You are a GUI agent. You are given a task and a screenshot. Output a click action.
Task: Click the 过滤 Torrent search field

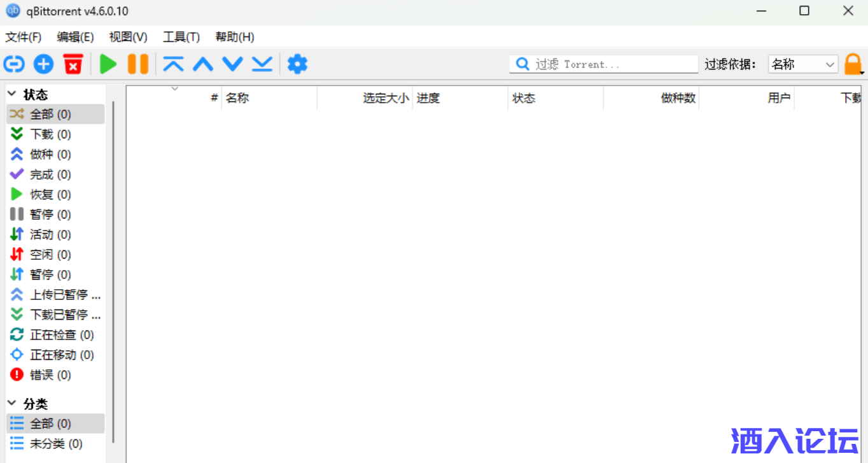click(611, 64)
